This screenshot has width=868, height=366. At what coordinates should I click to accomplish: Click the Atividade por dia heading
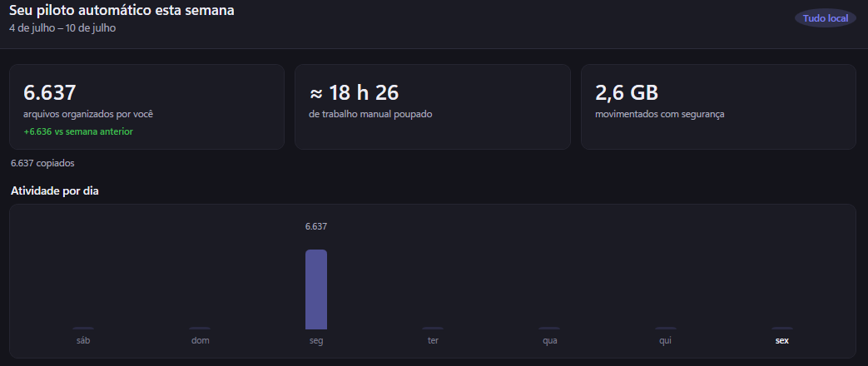click(x=55, y=191)
